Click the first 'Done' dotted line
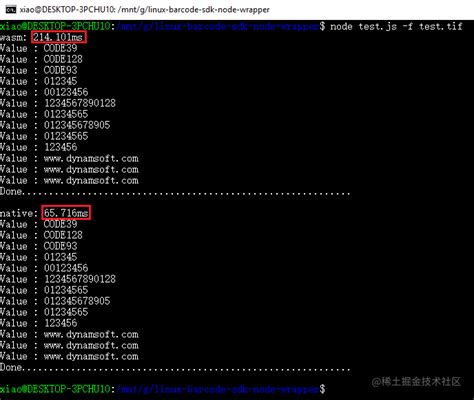Screen dimensions: 474x400 pos(175,192)
